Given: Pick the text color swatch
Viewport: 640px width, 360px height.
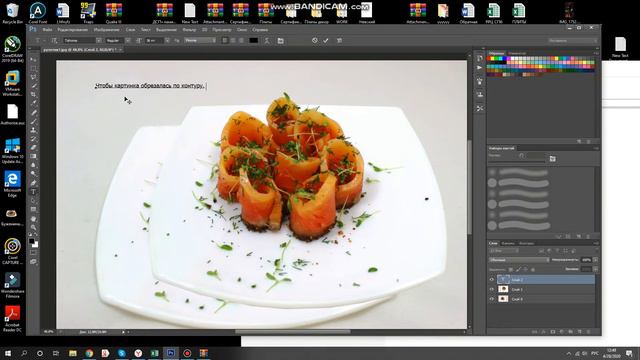Looking at the screenshot, I should point(253,40).
